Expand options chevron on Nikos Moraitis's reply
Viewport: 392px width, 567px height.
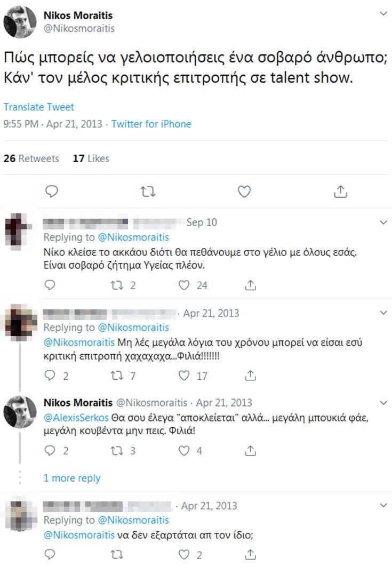coord(383,402)
